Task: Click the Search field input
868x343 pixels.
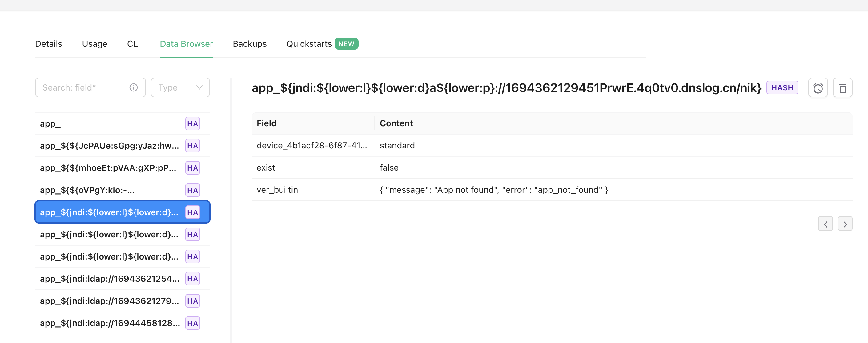Action: coord(81,87)
